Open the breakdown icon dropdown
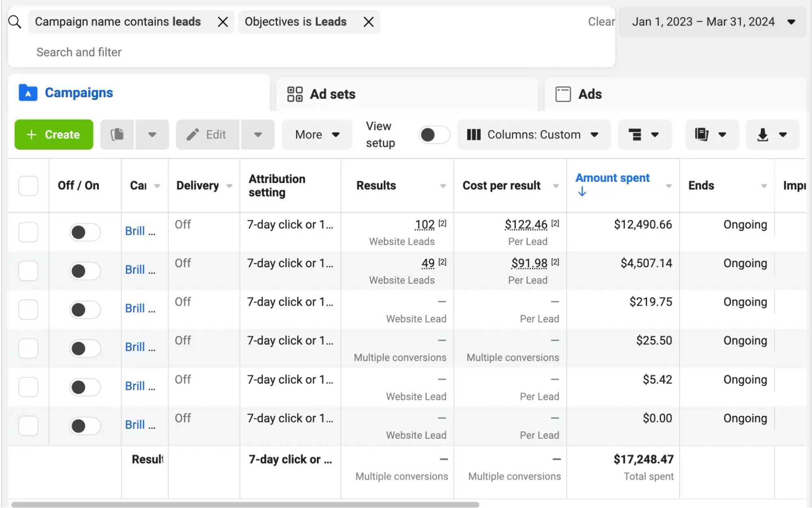The height and width of the screenshot is (508, 812). coord(644,135)
